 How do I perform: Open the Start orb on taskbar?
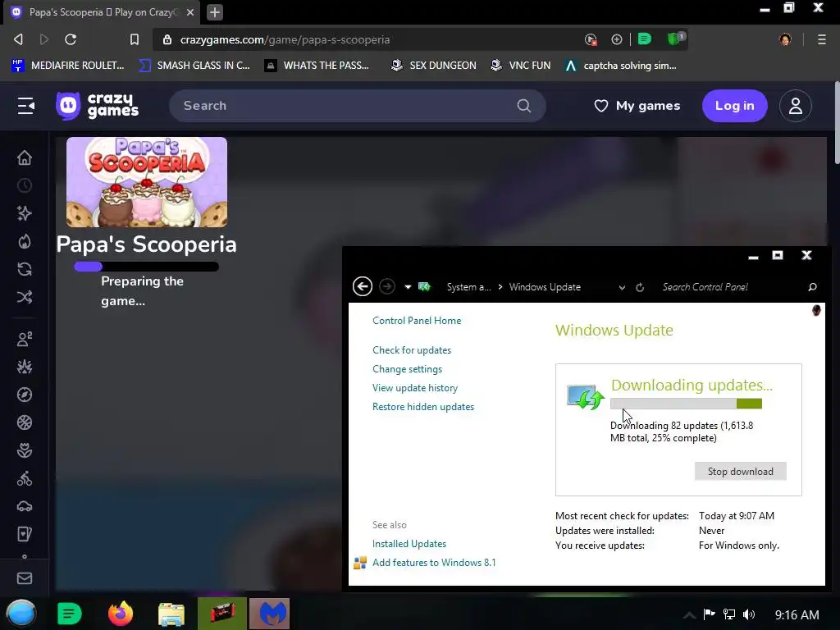click(21, 614)
